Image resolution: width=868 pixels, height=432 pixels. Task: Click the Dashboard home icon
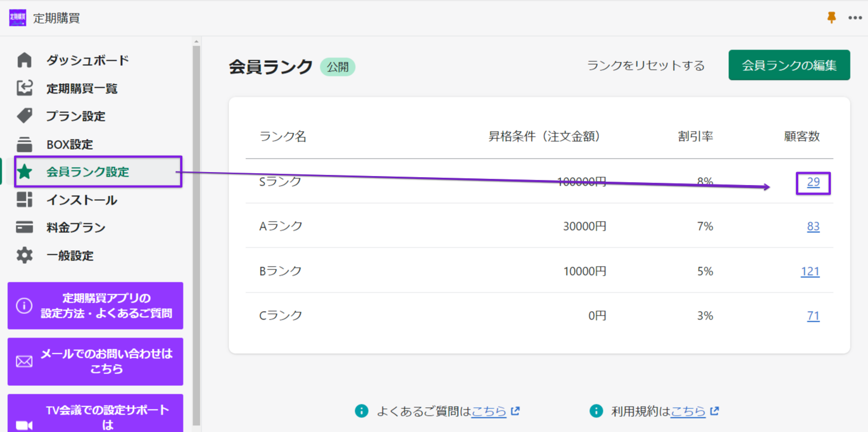click(25, 60)
